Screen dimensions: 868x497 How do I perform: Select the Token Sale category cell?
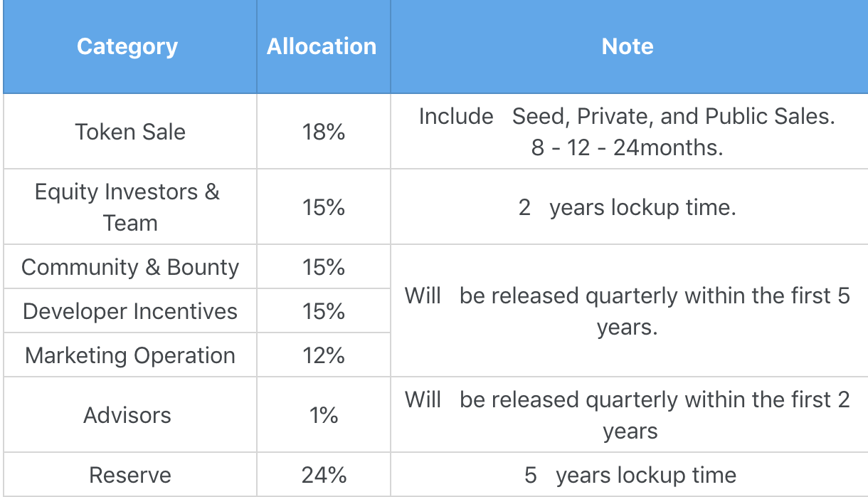130,132
